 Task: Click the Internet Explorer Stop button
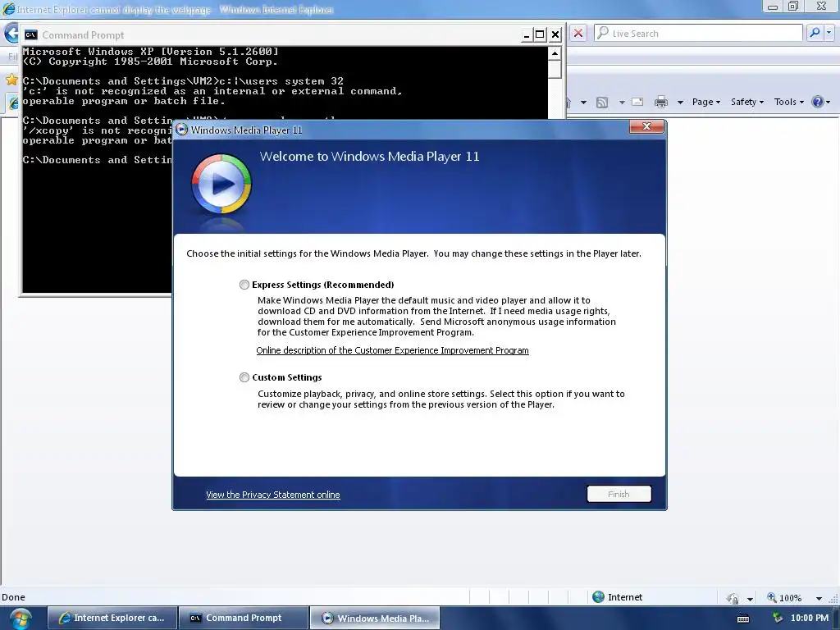pyautogui.click(x=578, y=33)
